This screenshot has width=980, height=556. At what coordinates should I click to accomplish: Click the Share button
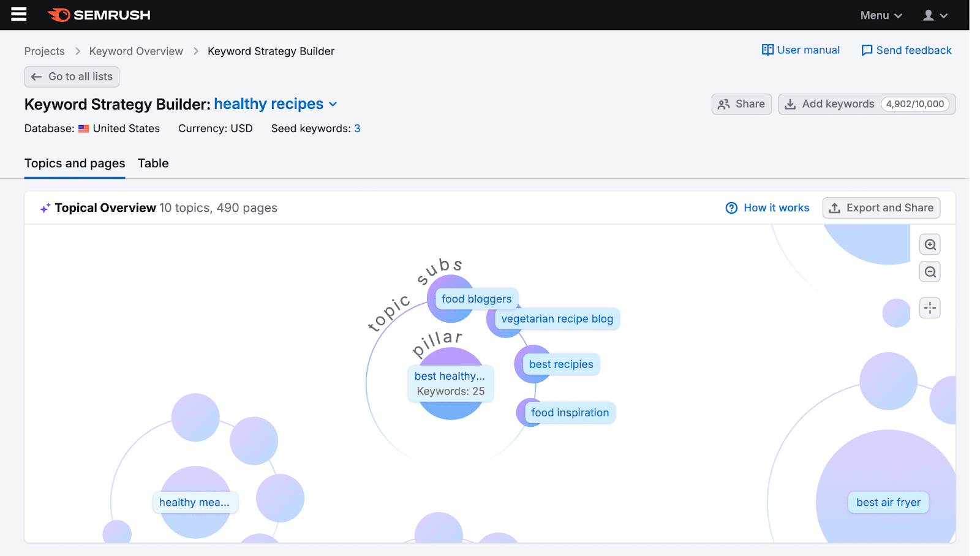click(x=741, y=104)
